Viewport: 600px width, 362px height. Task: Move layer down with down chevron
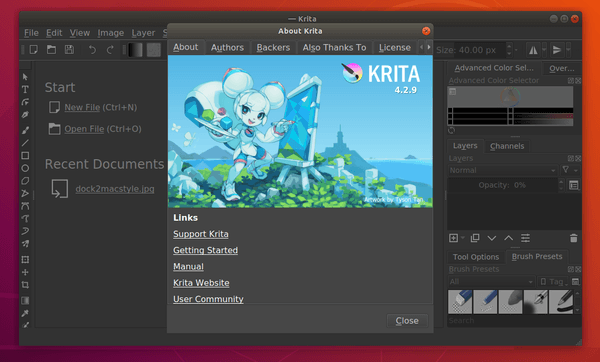pyautogui.click(x=492, y=238)
